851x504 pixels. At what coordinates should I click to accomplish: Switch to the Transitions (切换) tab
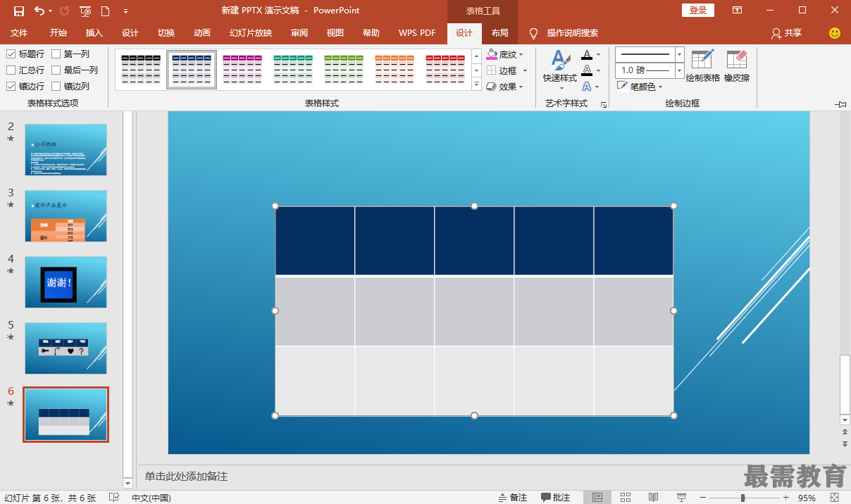[166, 33]
